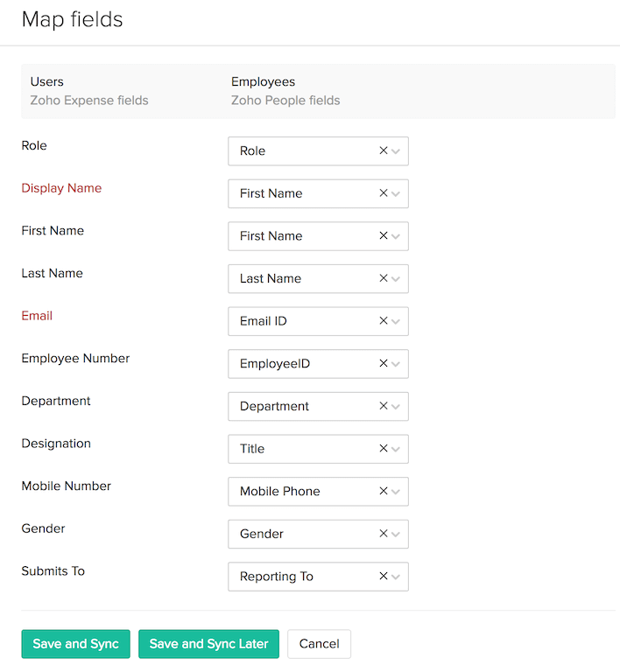Click the Save and Sync button
This screenshot has height=672, width=620.
(x=76, y=644)
